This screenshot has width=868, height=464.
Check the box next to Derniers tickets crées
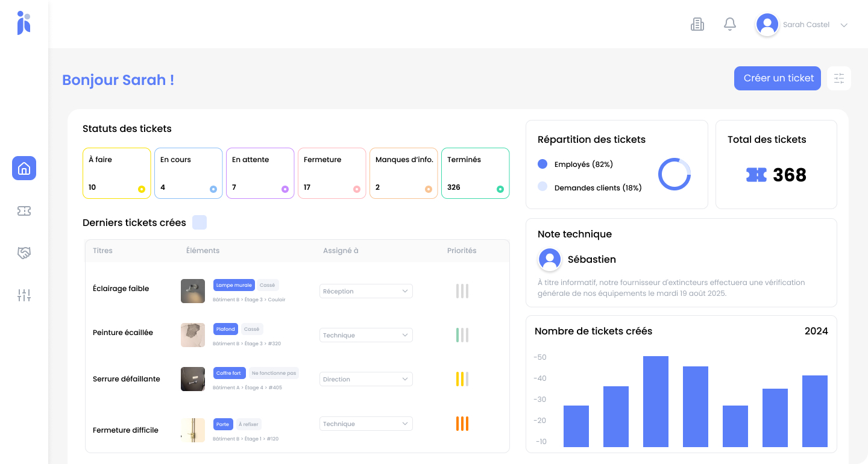click(x=200, y=222)
